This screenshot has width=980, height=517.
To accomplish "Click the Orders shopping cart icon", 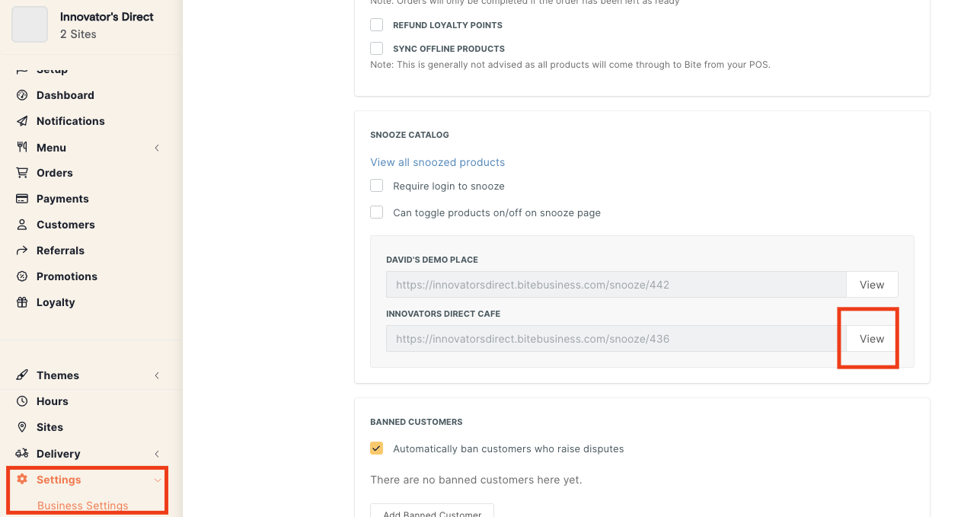I will [x=22, y=173].
